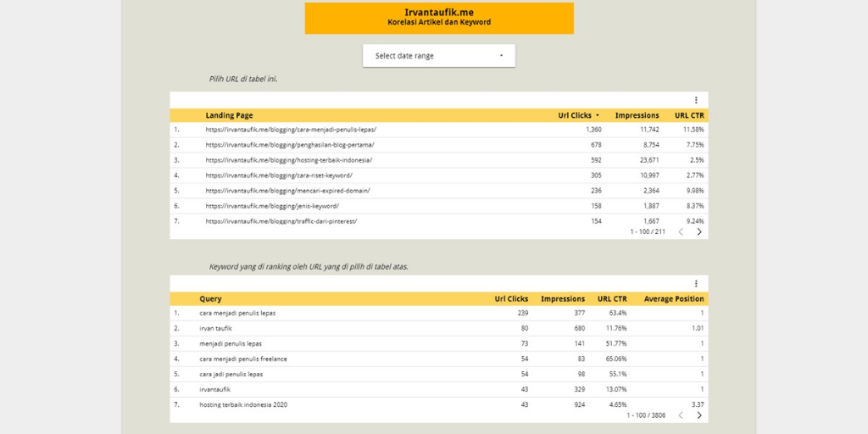Sort Landing Page table by URL CTR header

tap(689, 115)
